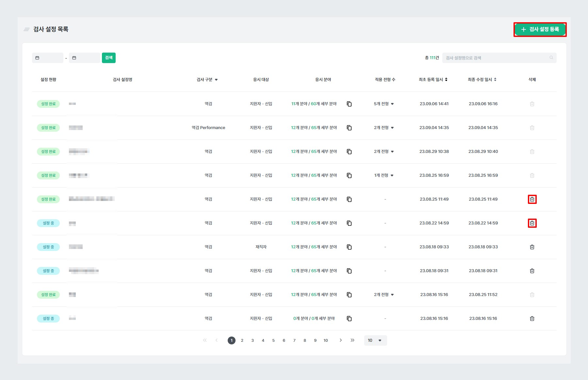Delete the setting registered 23.08.22 14:59
Screen dimensions: 588x380
[x=532, y=223]
